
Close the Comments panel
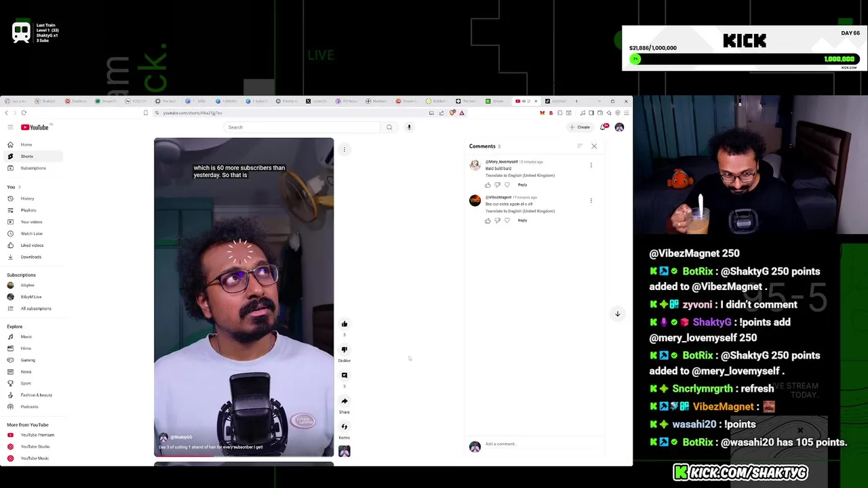594,146
